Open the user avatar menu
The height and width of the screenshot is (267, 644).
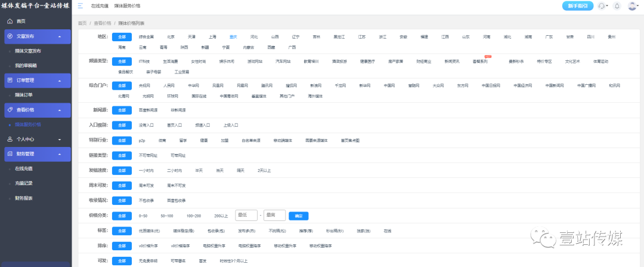click(x=632, y=6)
